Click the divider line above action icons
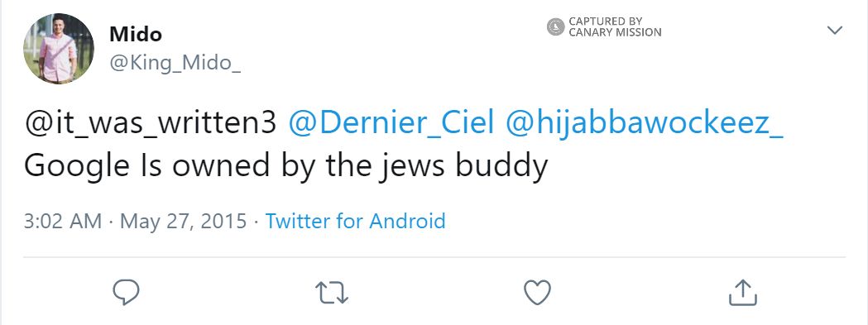This screenshot has height=325, width=868. click(x=434, y=257)
